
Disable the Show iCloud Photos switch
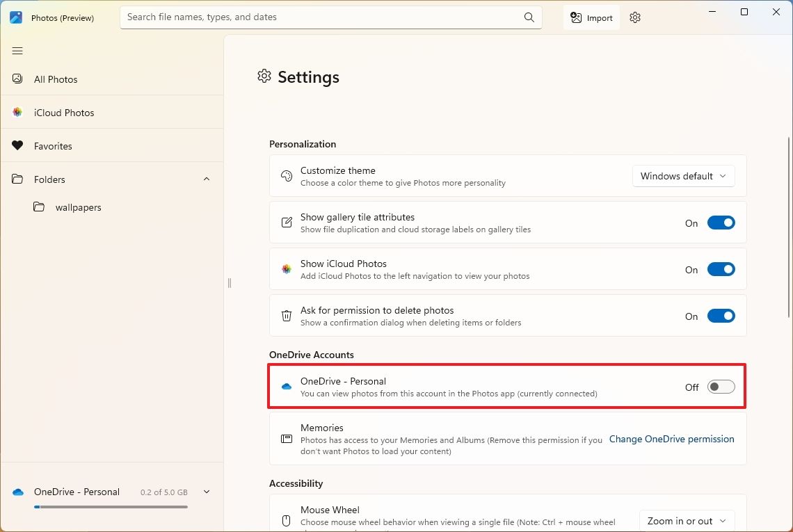(721, 270)
